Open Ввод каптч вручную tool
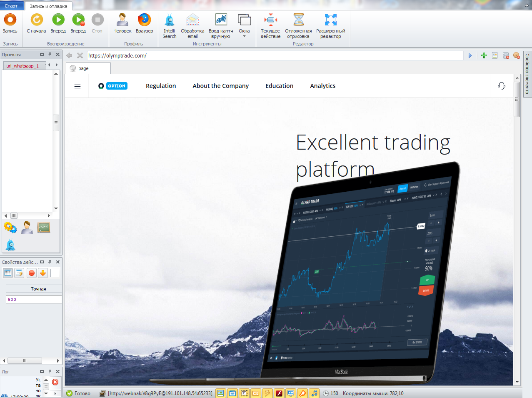Screen dimensions: 532x398 coord(221,26)
